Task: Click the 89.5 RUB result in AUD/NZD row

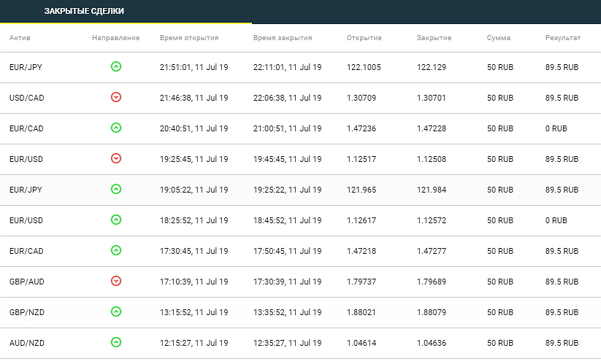Action: point(562,343)
